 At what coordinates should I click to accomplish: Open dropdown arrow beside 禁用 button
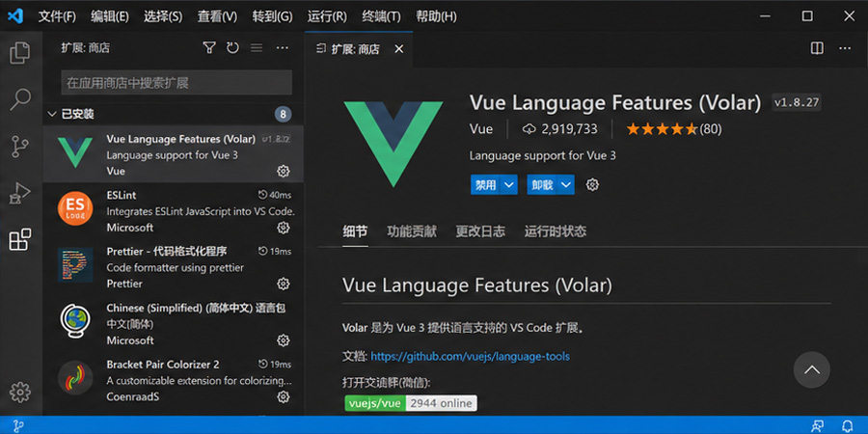(x=509, y=185)
